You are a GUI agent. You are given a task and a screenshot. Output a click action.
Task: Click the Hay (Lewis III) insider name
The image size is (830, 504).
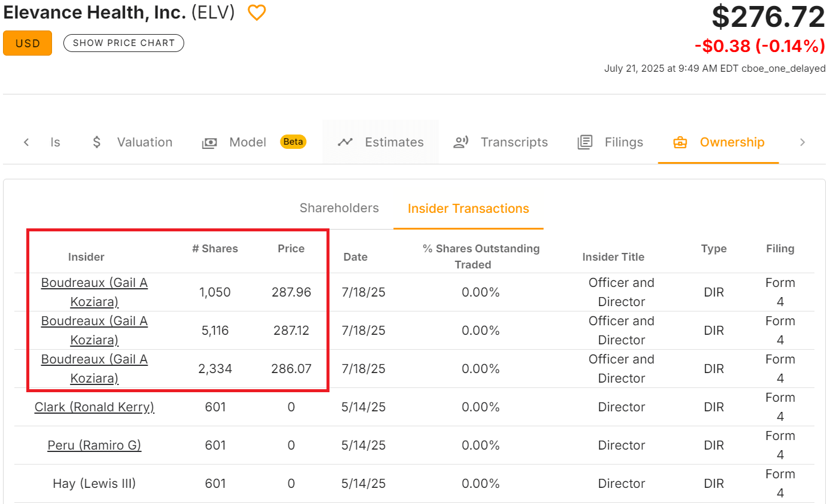pos(94,484)
